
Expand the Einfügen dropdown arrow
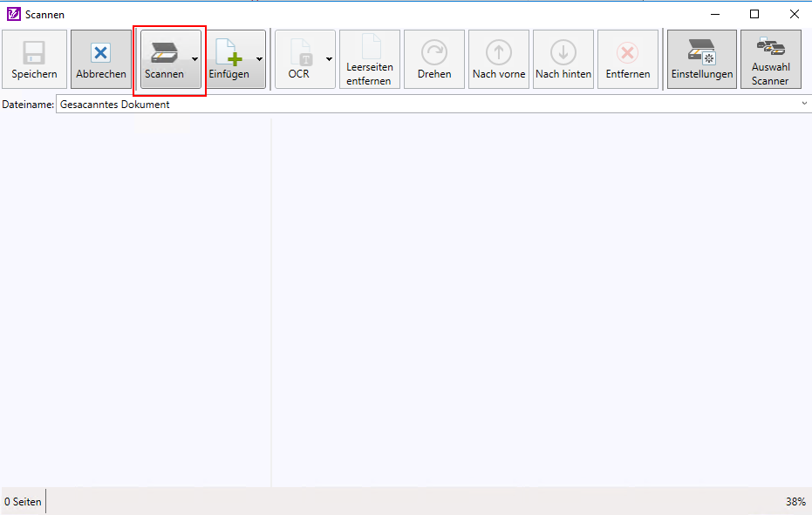tap(259, 59)
